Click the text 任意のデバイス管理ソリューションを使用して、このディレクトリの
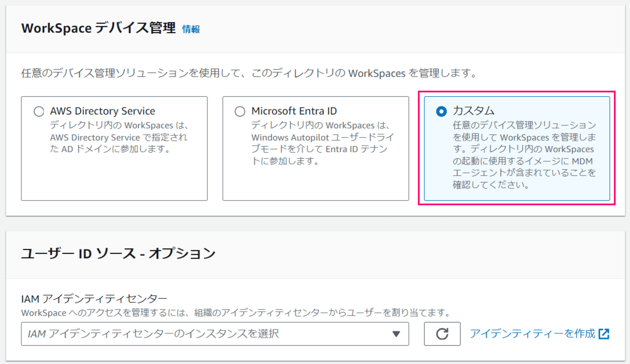This screenshot has width=630, height=364. (183, 73)
